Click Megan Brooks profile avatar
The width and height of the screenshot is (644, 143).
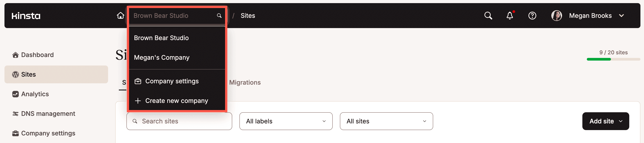(x=556, y=16)
